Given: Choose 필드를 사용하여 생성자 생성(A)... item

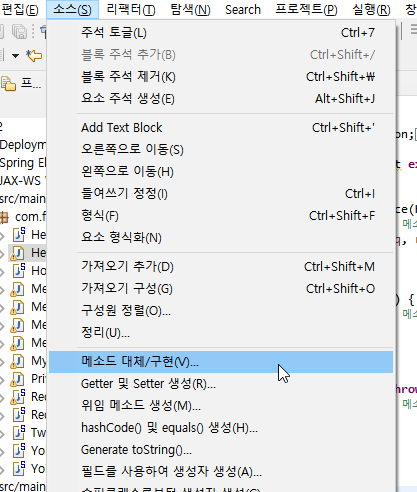Looking at the screenshot, I should [x=221, y=472].
